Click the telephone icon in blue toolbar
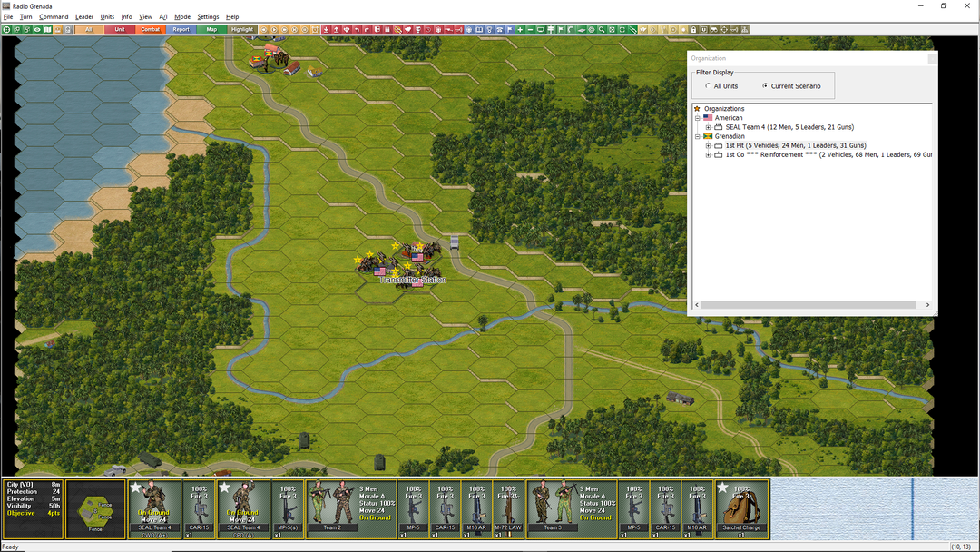980x552 pixels. (499, 29)
